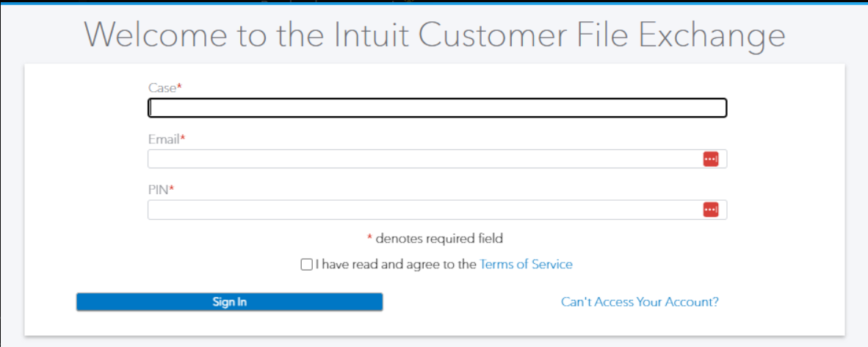The image size is (868, 347).
Task: Check the Terms of Service agreement checkbox
Action: pos(307,265)
